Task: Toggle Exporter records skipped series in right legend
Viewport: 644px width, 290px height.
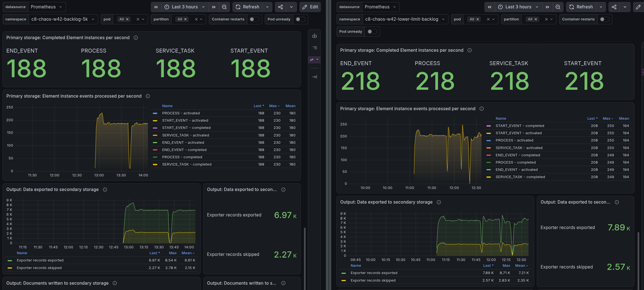Action: (x=373, y=280)
